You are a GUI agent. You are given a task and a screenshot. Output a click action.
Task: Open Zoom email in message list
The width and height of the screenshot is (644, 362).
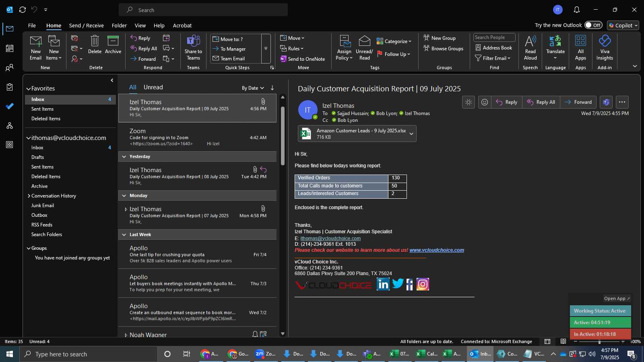pos(197,137)
